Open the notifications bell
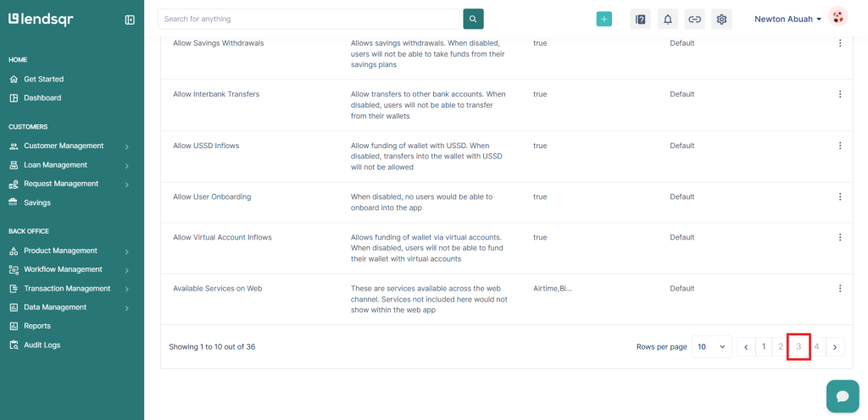This screenshot has width=868, height=420. point(668,19)
